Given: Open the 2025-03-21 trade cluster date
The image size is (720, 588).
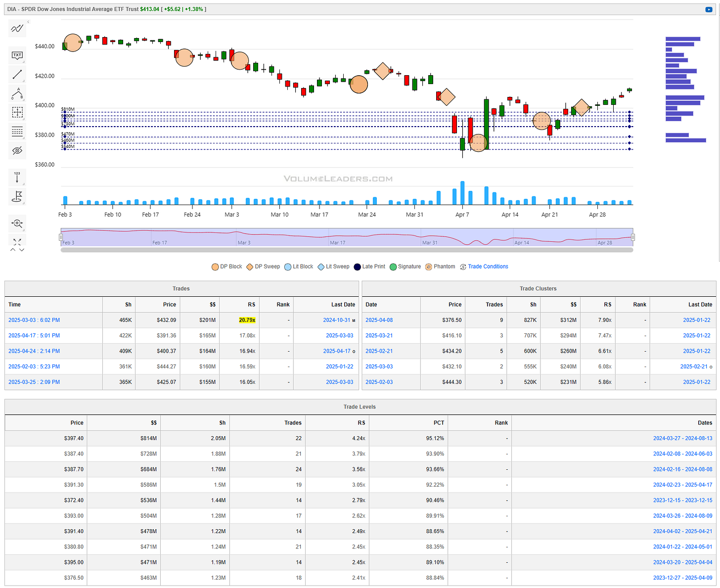Looking at the screenshot, I should click(379, 335).
